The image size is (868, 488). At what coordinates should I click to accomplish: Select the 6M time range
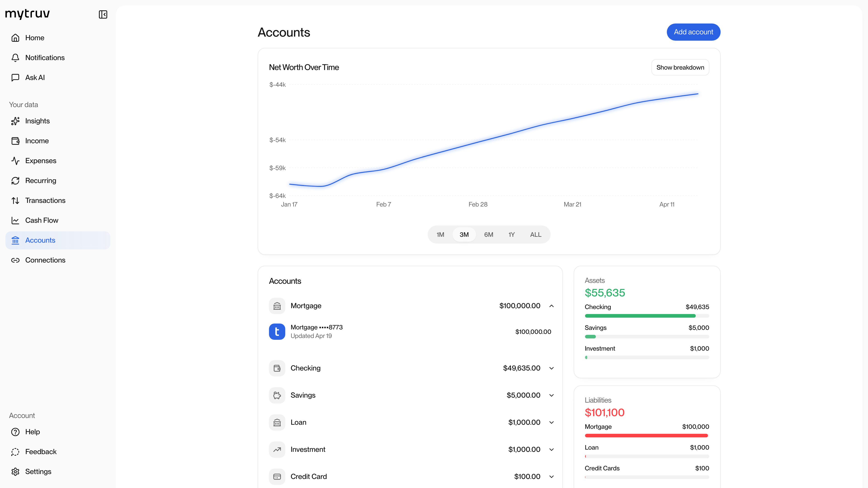(x=488, y=235)
